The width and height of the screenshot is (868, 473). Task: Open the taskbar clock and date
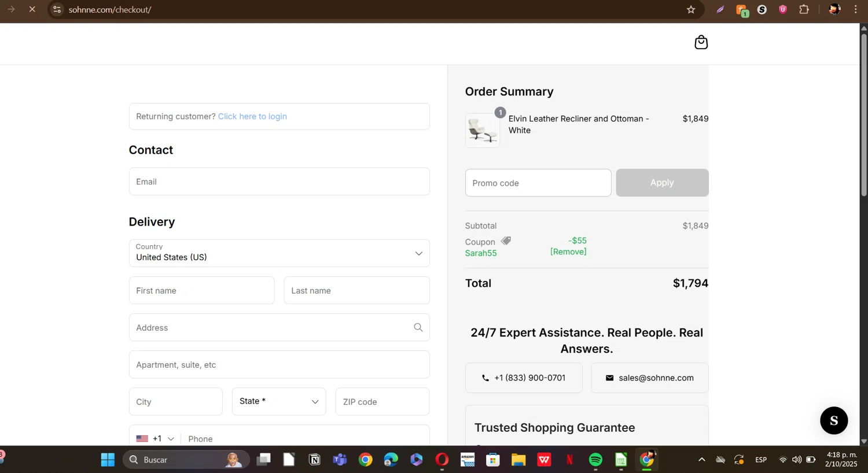click(841, 460)
